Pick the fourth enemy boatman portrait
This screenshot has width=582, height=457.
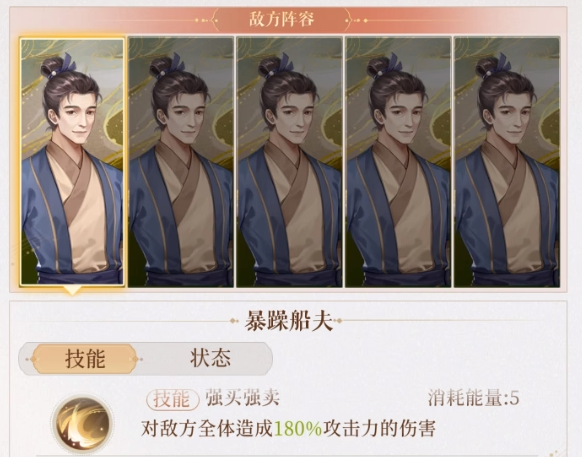point(398,162)
